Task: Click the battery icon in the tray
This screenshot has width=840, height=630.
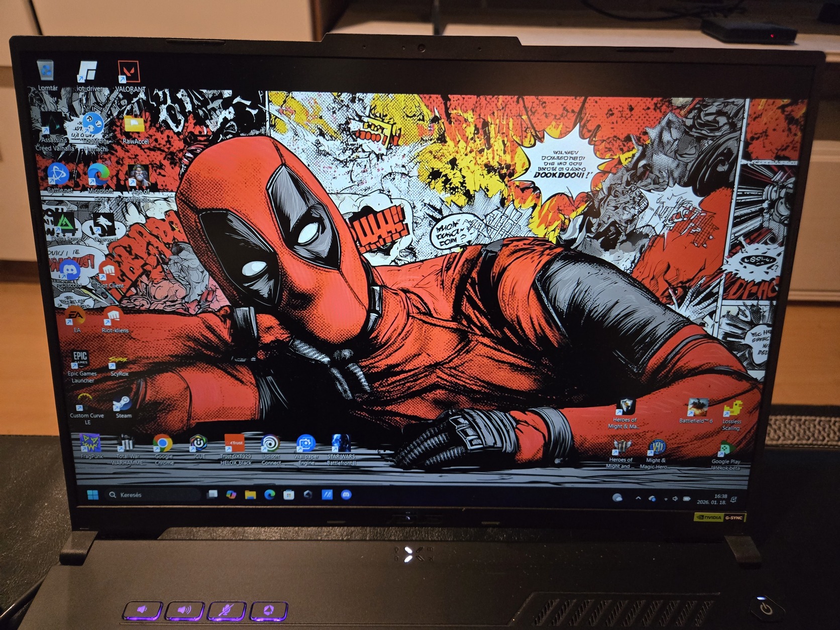Action: point(686,499)
